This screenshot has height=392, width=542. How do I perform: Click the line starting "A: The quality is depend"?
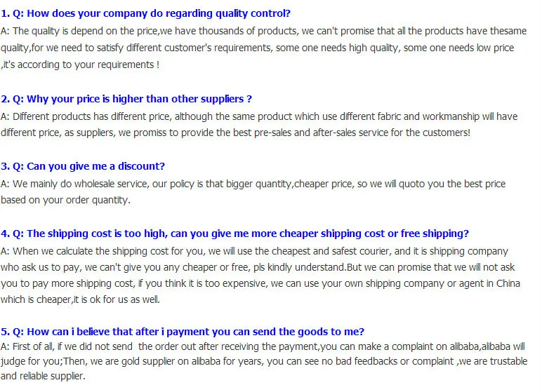pyautogui.click(x=268, y=31)
